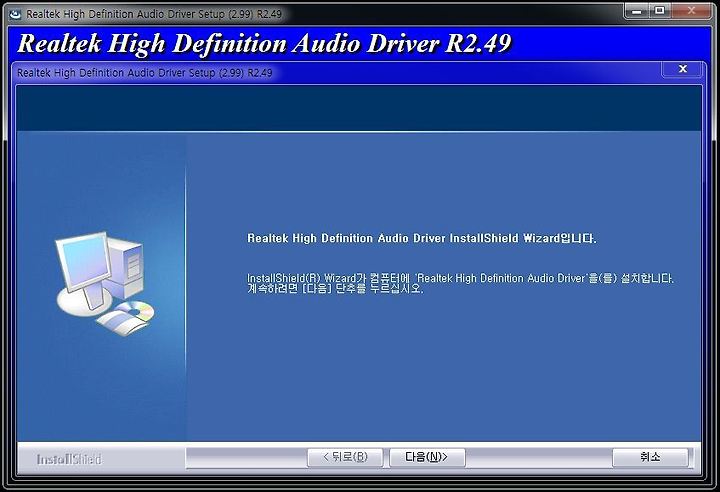
Task: Maximize the outer Realtek setup window
Action: [660, 11]
